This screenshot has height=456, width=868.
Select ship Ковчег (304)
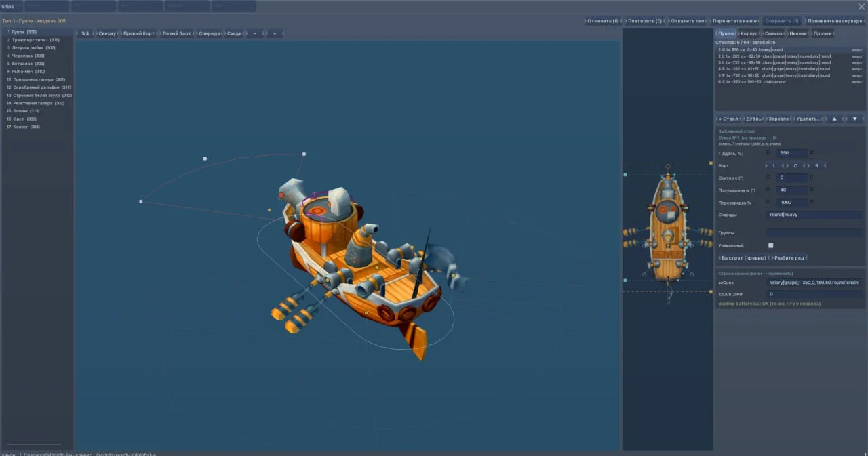point(37,127)
